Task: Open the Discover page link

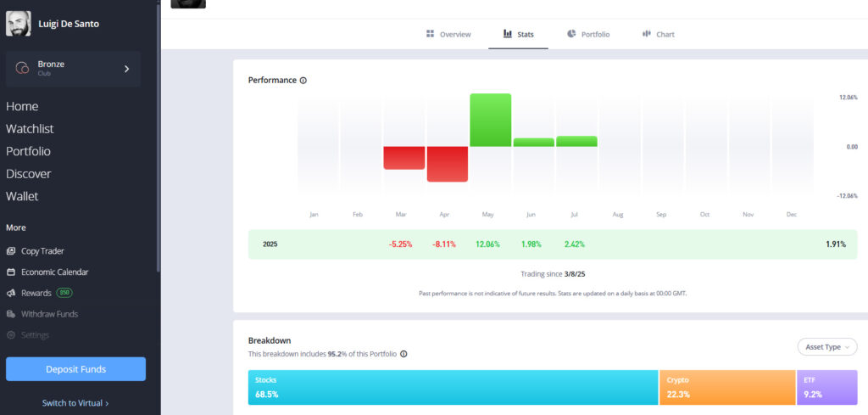Action: coord(28,174)
